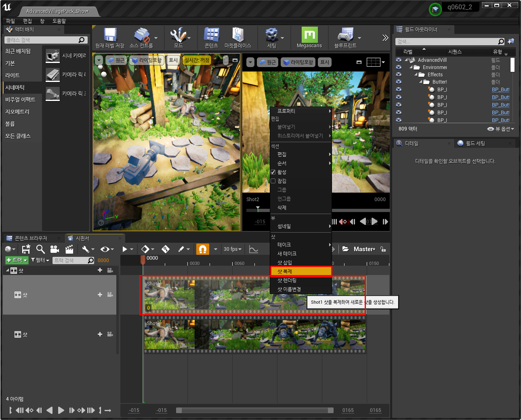Click the sequencer auto-key tag icon

coord(166,249)
